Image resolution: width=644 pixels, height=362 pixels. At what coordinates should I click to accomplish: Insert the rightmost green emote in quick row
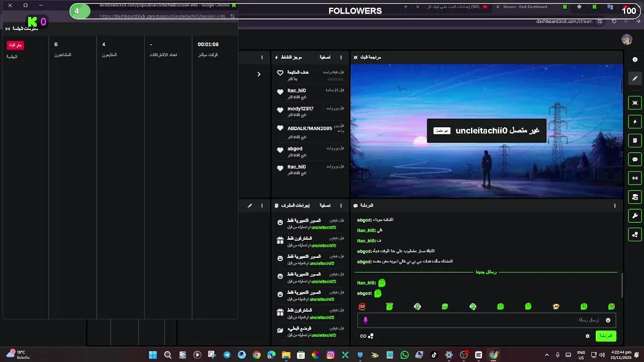pos(611,307)
